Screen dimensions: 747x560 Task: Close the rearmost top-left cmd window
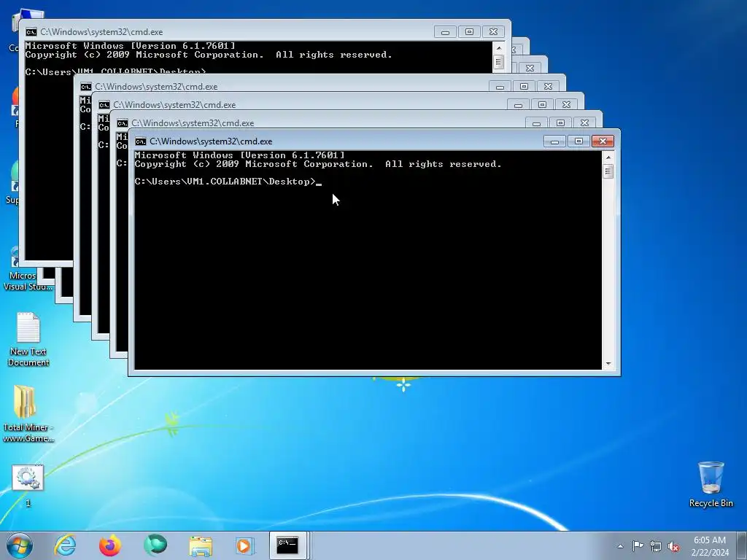tap(493, 31)
